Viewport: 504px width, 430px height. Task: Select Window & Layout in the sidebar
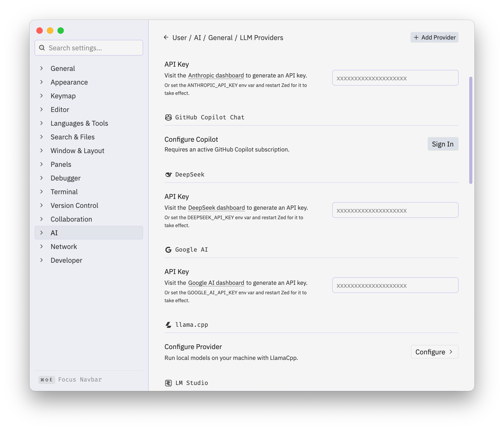89,150
